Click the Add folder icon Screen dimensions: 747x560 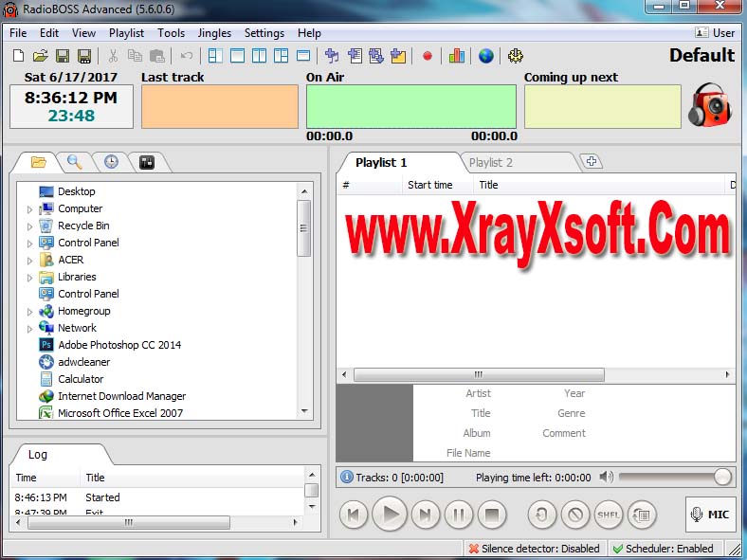[398, 56]
